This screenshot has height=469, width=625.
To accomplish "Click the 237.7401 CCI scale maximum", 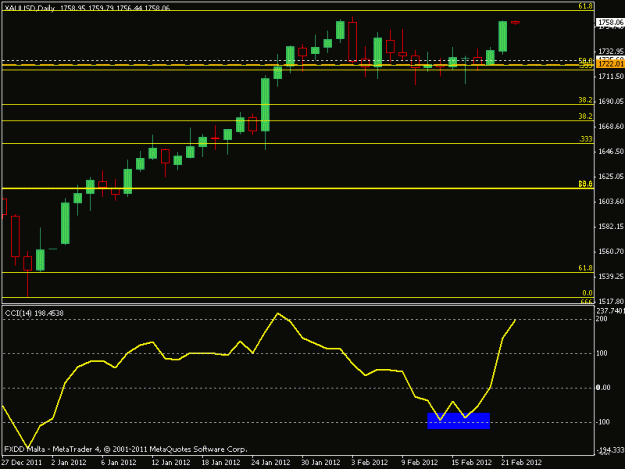I will 610,311.
